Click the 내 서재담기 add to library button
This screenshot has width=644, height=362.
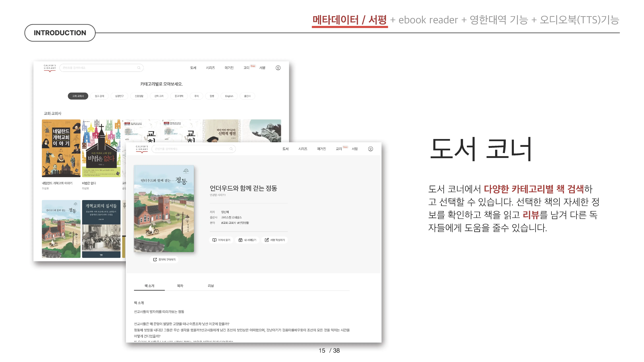coord(247,240)
